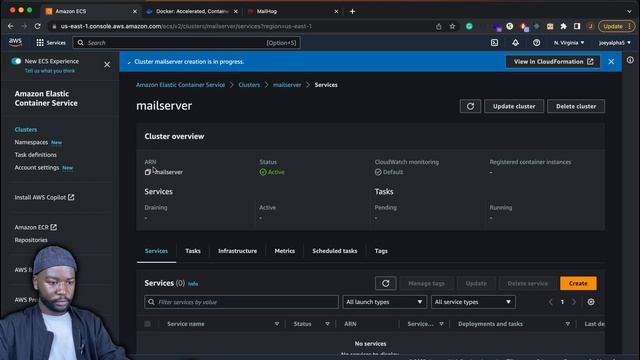Click the Update cluster button
This screenshot has height=360, width=640.
(x=514, y=106)
